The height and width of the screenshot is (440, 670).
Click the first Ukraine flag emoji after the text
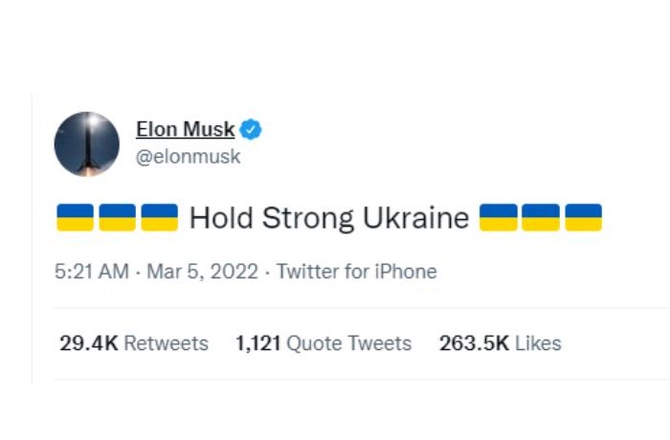[498, 217]
